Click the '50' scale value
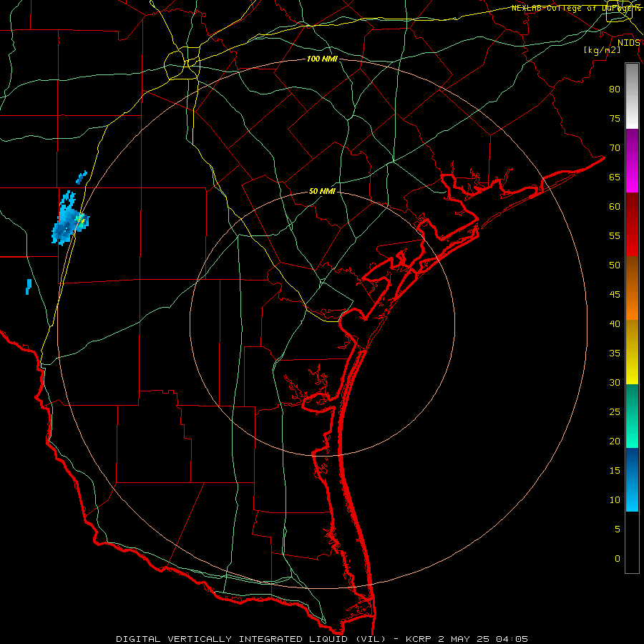 pyautogui.click(x=615, y=265)
